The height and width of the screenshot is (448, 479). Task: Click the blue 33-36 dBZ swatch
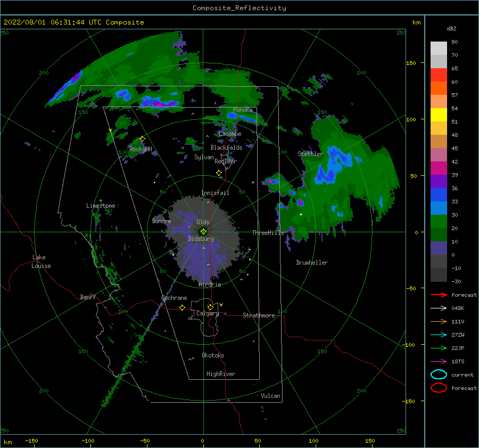click(439, 195)
